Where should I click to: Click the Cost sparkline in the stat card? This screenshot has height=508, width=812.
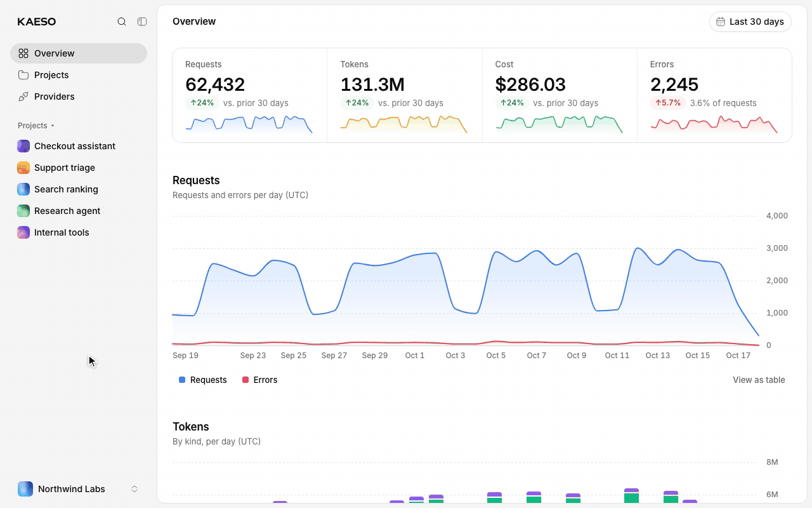(558, 124)
